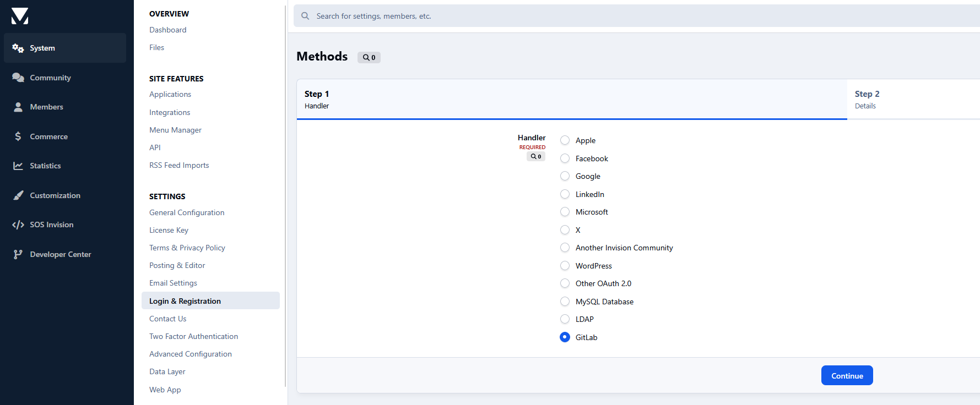
Task: Open Advanced Configuration link
Action: [x=191, y=354]
